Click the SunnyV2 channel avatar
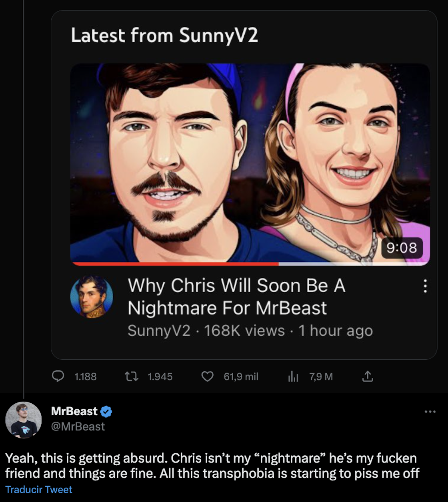448x502 pixels. [92, 297]
